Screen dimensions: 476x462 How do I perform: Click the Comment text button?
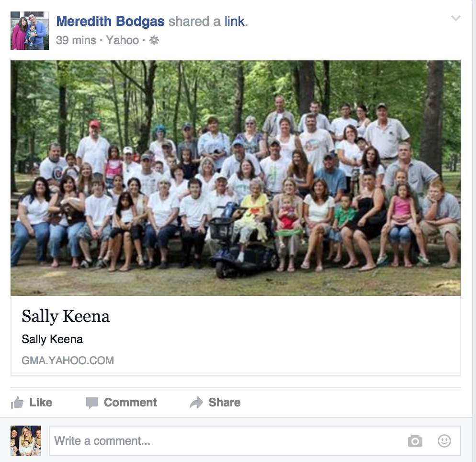130,403
